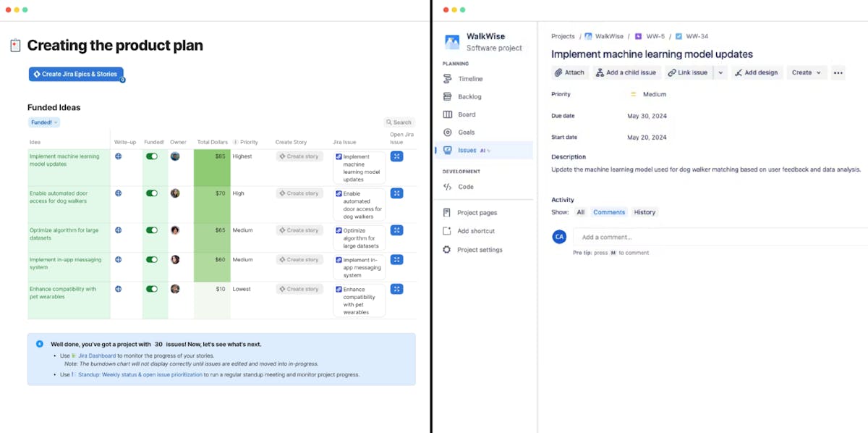
Task: Click the more actions ellipsis button
Action: click(x=838, y=72)
